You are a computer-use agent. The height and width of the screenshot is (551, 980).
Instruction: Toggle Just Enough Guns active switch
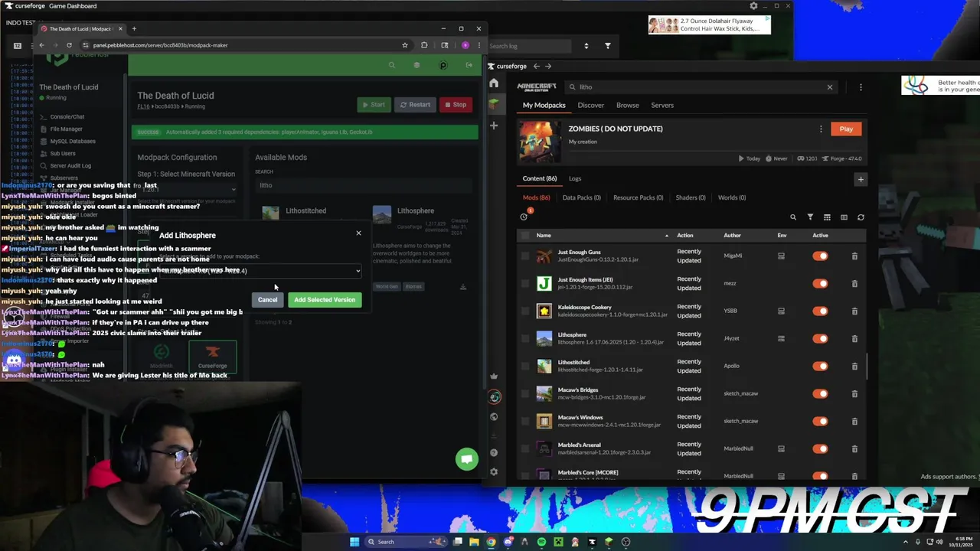pos(820,256)
